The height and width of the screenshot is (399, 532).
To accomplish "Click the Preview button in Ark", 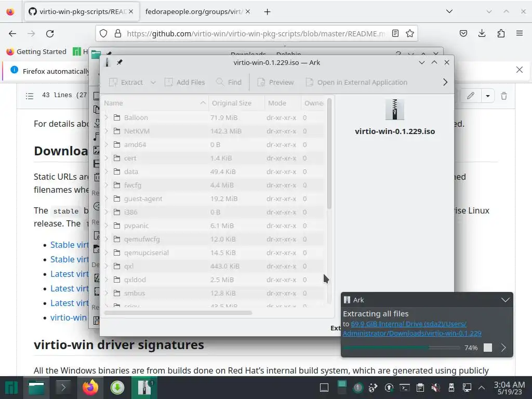I will (275, 82).
